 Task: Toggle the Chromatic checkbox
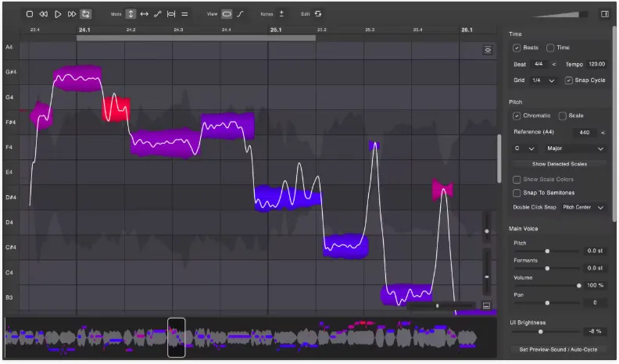tap(517, 116)
